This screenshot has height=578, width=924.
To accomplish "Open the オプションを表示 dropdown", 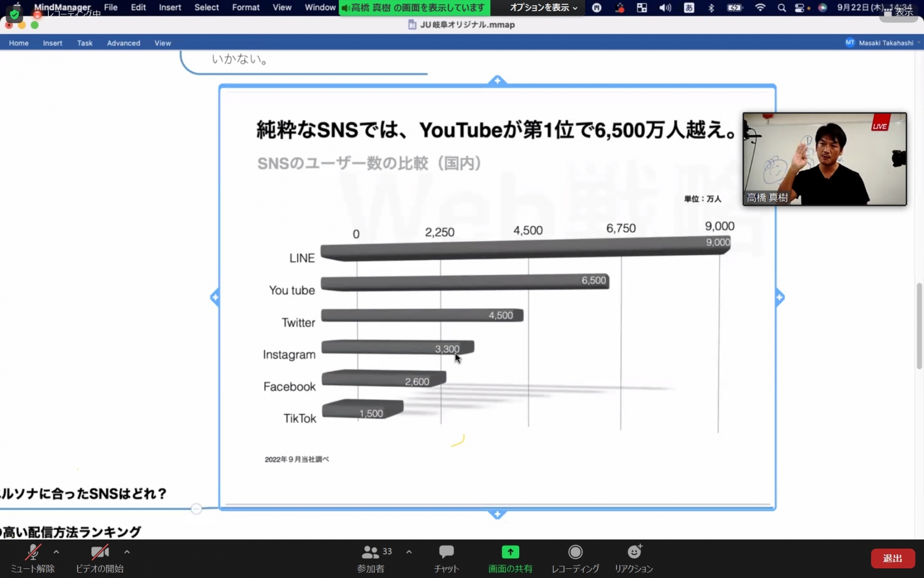I will click(543, 7).
